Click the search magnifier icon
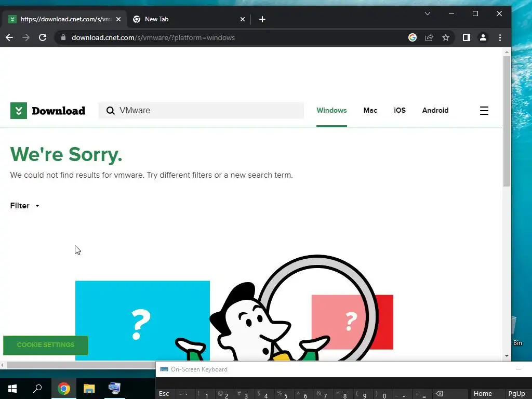 click(x=110, y=111)
